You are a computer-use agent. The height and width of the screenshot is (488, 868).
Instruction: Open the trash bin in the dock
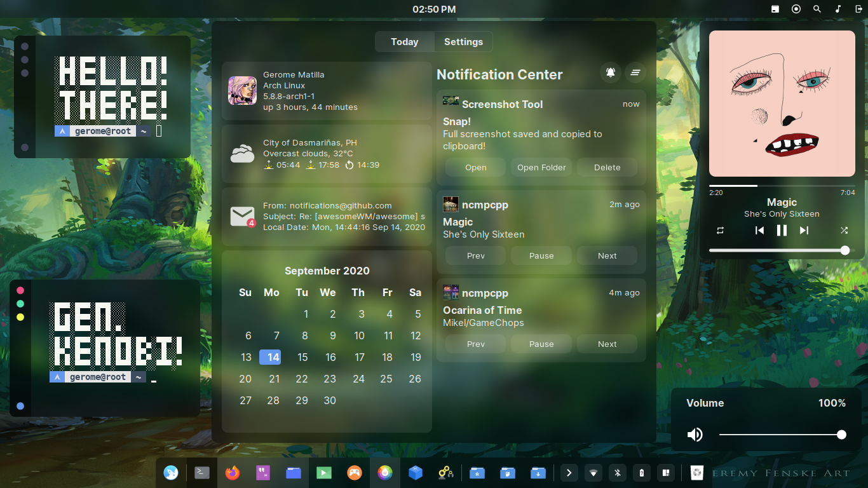tap(698, 473)
